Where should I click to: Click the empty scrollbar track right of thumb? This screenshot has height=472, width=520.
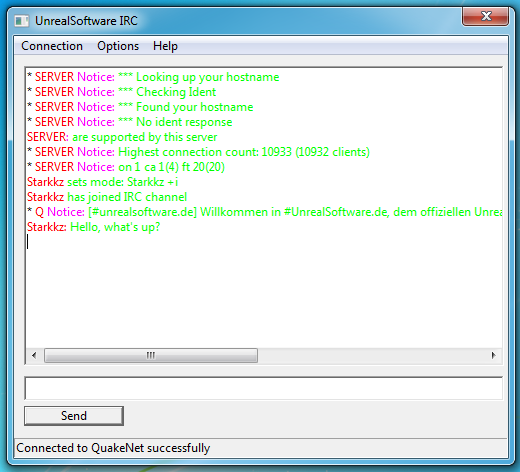tap(372, 355)
